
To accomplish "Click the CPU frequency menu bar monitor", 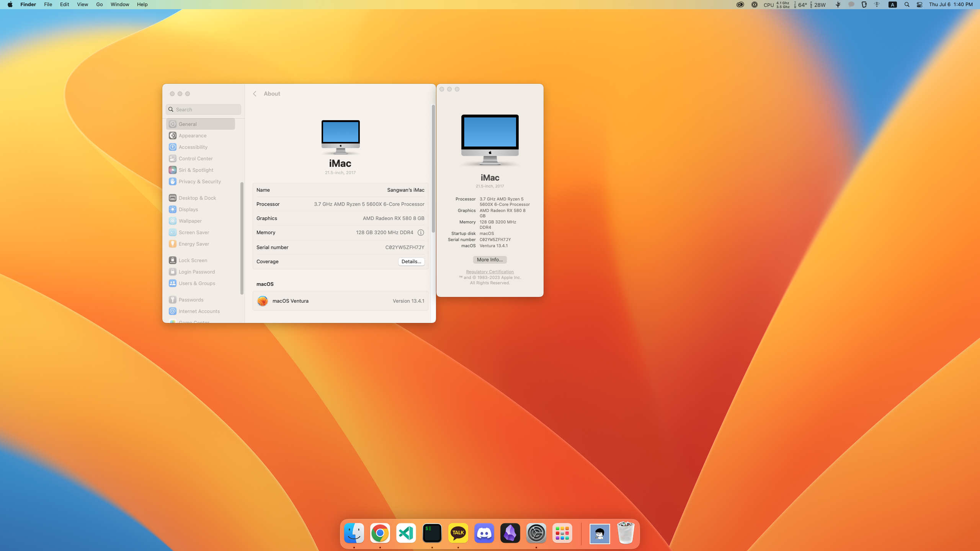I will pyautogui.click(x=776, y=5).
